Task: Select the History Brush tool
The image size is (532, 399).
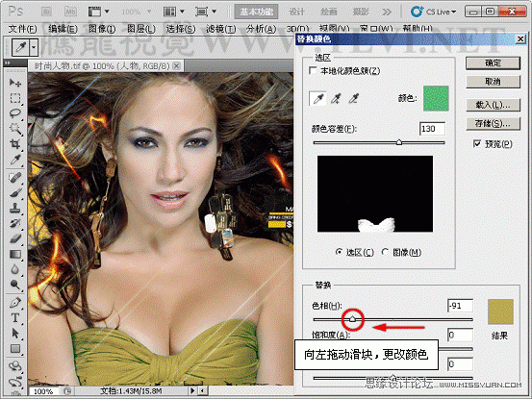Action: [x=15, y=223]
